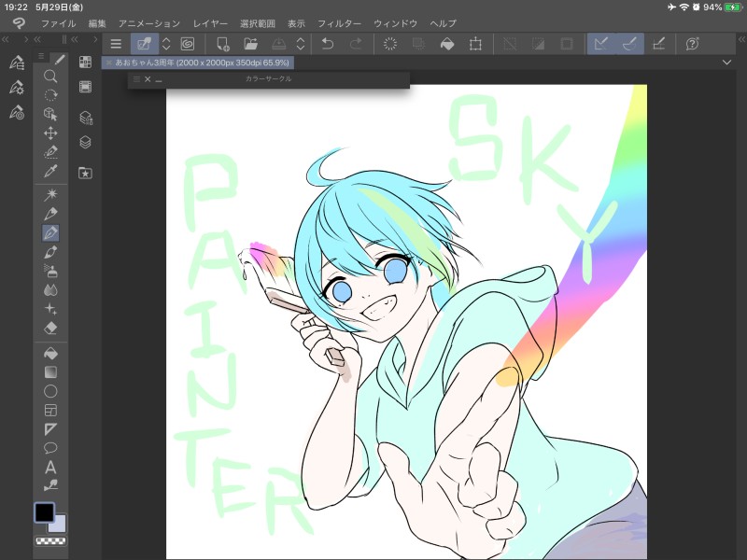Select the highlighted Pencil tool
Screen dimensions: 747x560
[x=50, y=232]
